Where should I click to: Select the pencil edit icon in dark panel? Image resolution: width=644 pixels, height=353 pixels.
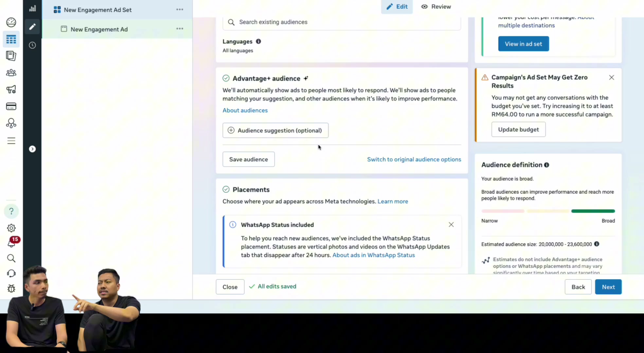[32, 27]
